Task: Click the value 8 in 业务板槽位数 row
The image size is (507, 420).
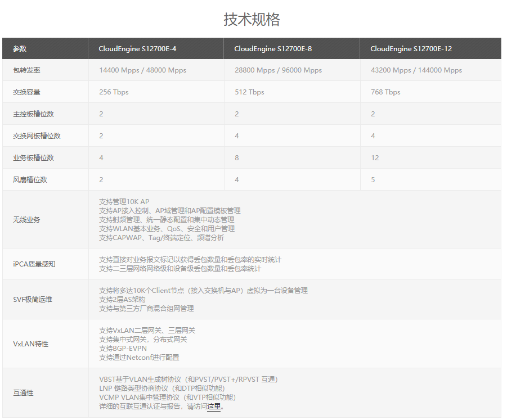Action: [237, 158]
